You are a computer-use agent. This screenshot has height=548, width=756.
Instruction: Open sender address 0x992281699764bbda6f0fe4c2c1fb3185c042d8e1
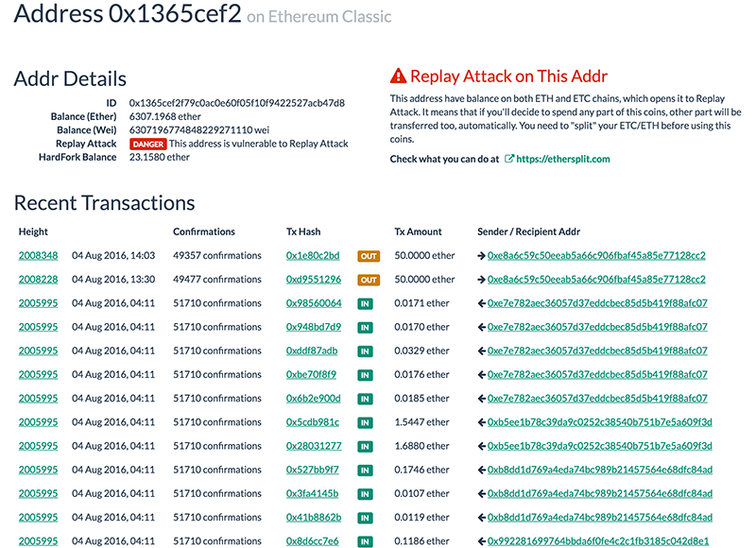(599, 541)
